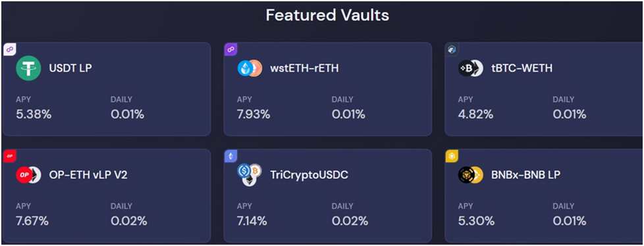644x246 pixels.
Task: Click the BNBx-BNB token pair icon
Action: (471, 175)
